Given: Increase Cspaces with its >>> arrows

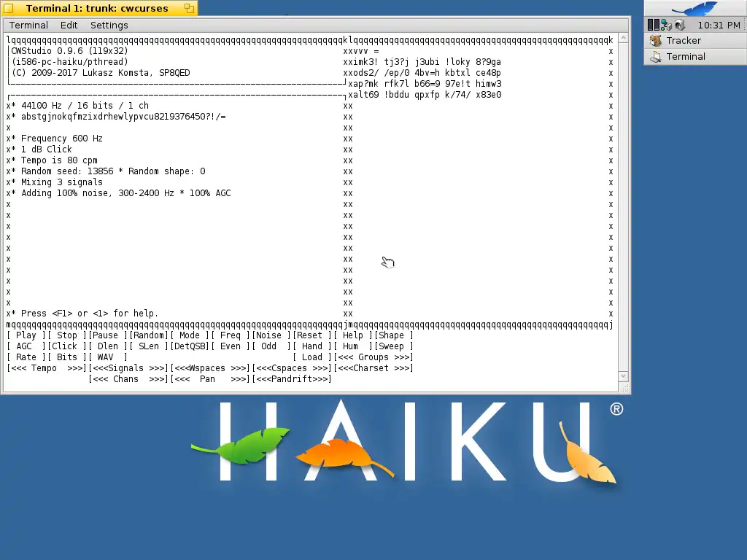Looking at the screenshot, I should tap(321, 368).
